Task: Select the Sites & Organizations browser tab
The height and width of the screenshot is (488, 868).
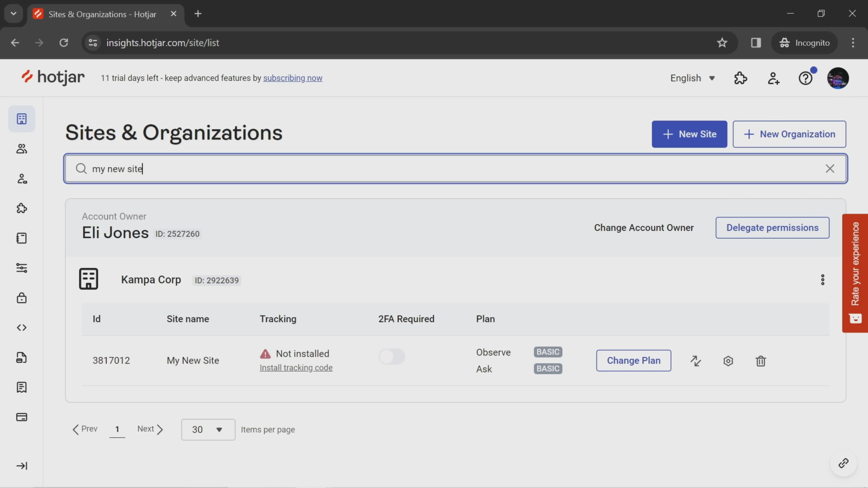Action: point(102,14)
